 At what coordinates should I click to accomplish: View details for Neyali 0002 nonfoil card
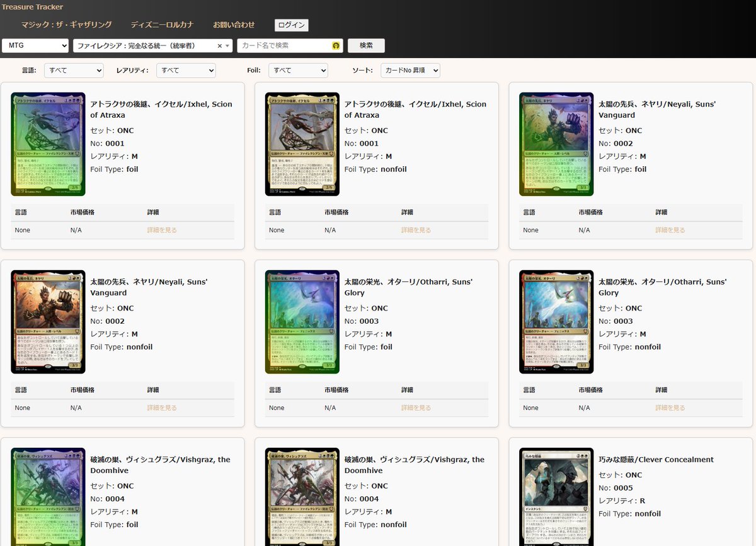[162, 408]
